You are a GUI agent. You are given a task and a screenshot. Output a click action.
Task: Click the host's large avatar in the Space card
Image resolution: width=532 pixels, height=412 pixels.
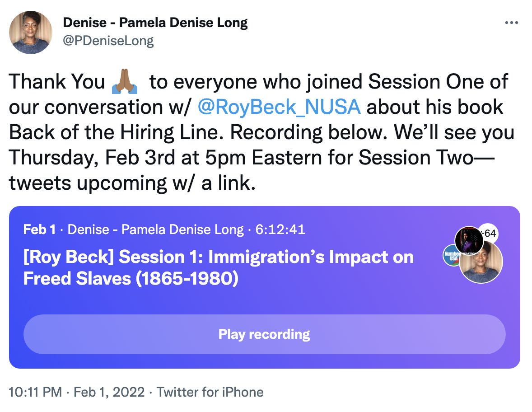[x=481, y=261]
